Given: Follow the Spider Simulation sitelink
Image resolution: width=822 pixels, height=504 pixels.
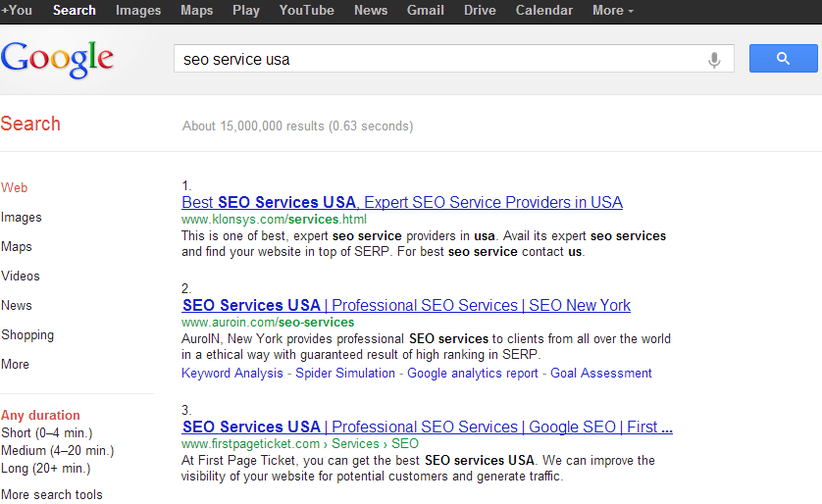Looking at the screenshot, I should [x=345, y=373].
